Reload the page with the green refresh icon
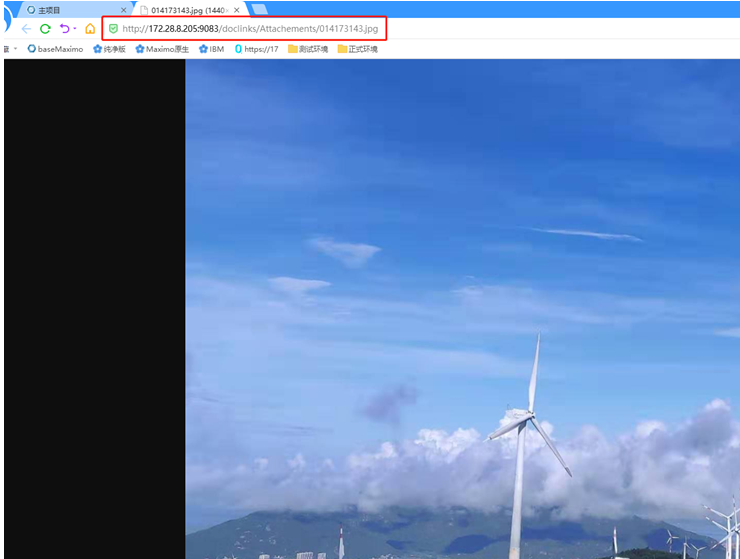The width and height of the screenshot is (740, 559). click(x=45, y=29)
